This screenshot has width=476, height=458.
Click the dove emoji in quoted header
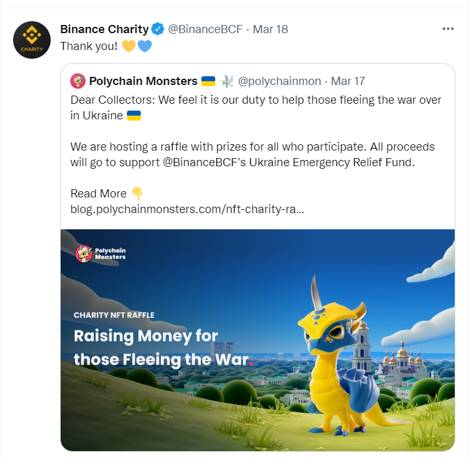coord(227,81)
